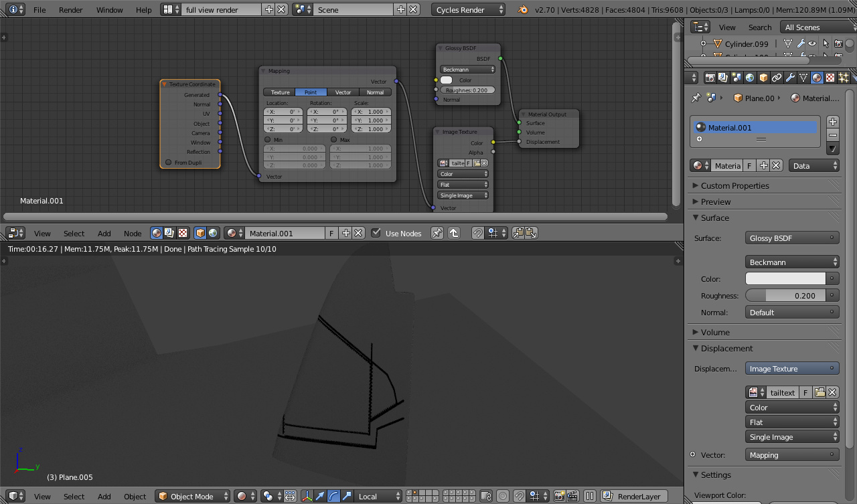Screen dimensions: 857x504
Task: Toggle renderability camera icon for Cylinder.099
Action: point(838,44)
